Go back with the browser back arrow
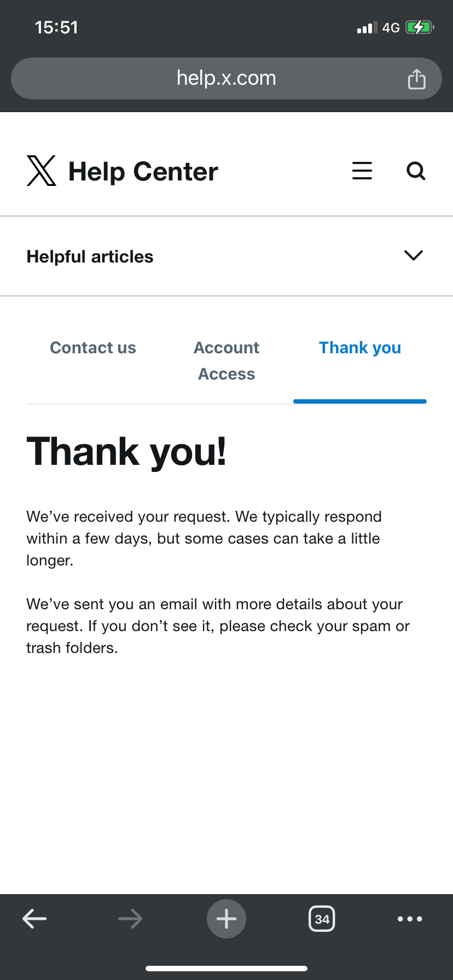The image size is (453, 980). point(34,919)
